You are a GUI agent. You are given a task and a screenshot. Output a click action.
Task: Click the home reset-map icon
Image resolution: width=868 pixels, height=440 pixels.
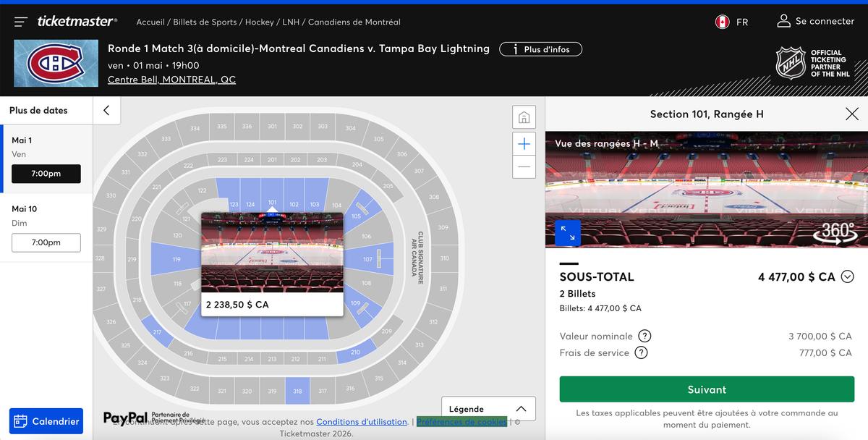tap(524, 117)
